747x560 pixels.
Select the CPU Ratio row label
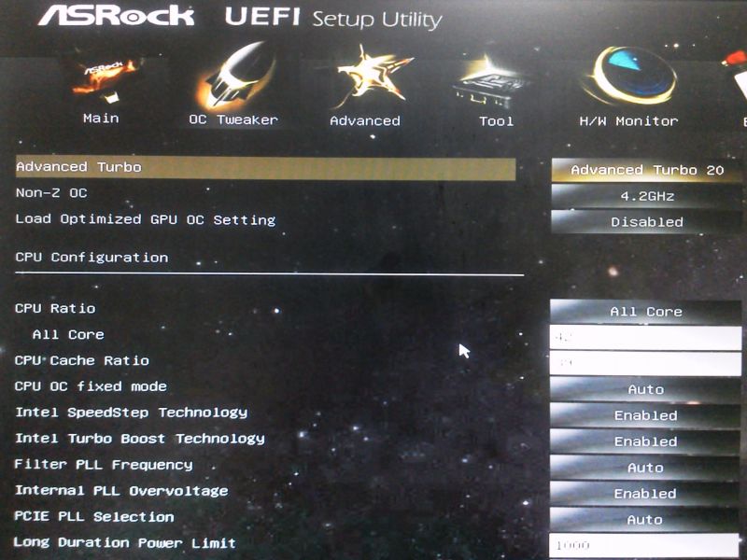tap(55, 309)
